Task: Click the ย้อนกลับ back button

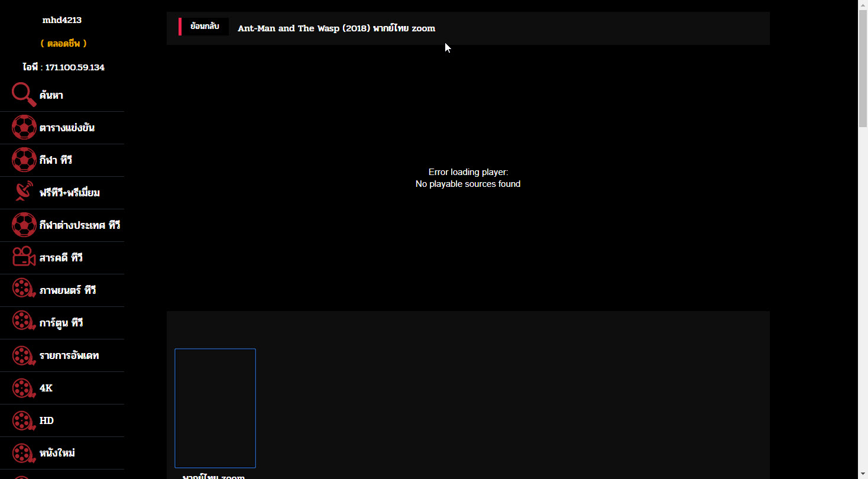Action: coord(205,27)
